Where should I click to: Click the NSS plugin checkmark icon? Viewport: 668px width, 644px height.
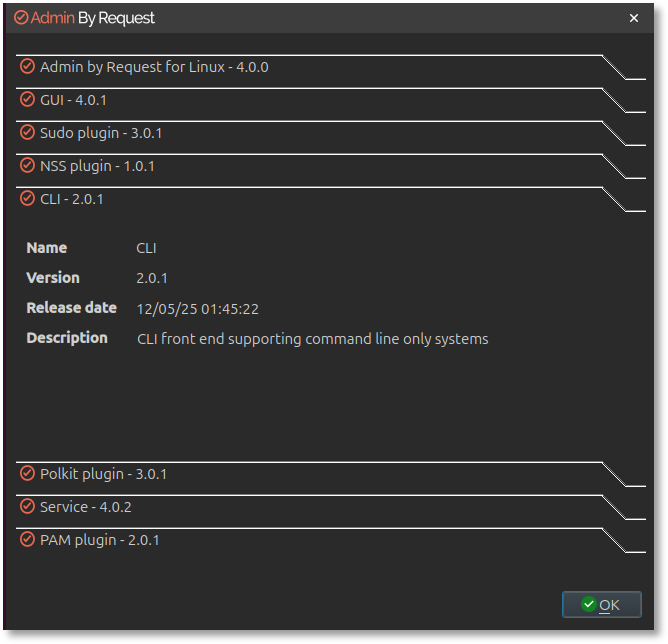pyautogui.click(x=27, y=166)
